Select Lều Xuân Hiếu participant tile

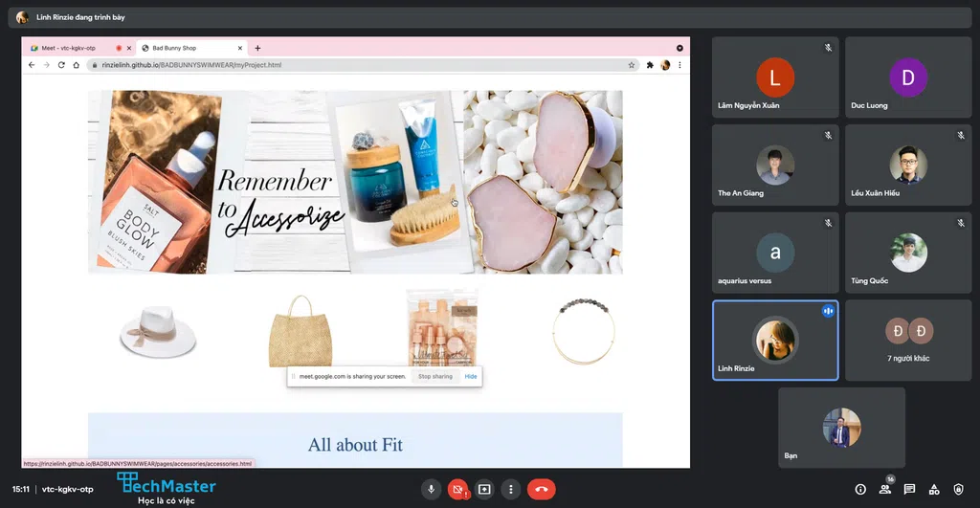click(x=908, y=165)
